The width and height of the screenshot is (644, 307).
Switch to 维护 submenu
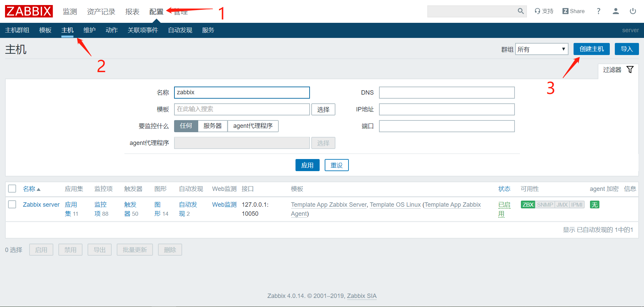click(x=90, y=30)
